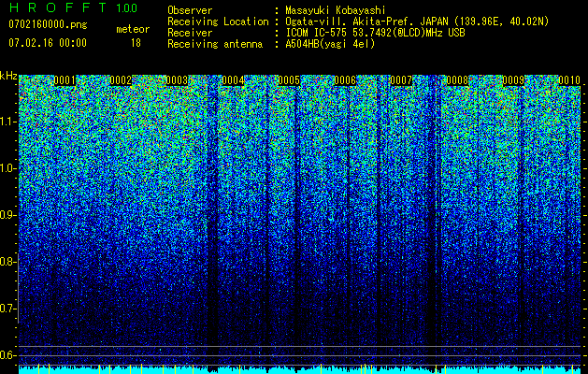Click time marker 0007 on spectrogram

(x=400, y=80)
